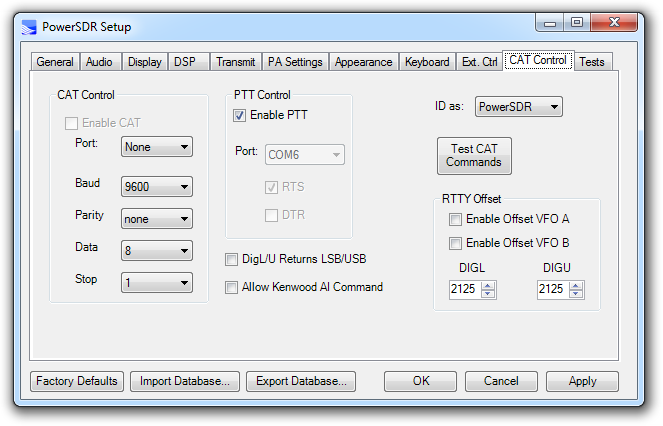Decrease the DIGU offset with down arrow
Viewport: 663px width, 426px height.
(x=576, y=294)
